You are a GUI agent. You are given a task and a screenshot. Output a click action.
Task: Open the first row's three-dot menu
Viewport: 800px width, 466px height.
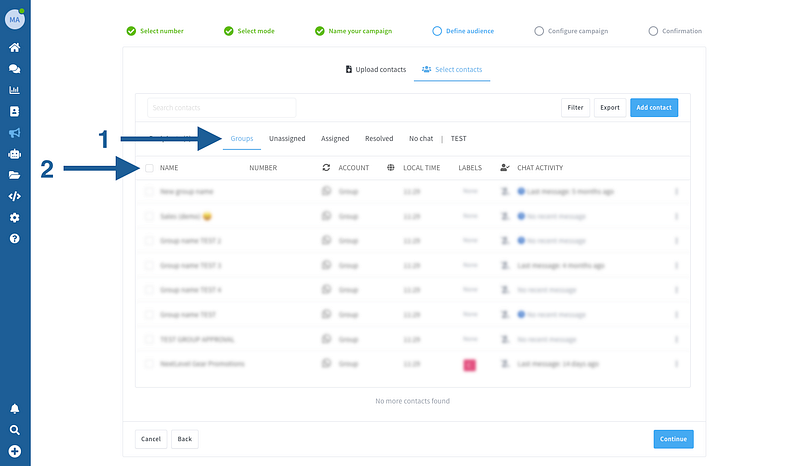676,191
